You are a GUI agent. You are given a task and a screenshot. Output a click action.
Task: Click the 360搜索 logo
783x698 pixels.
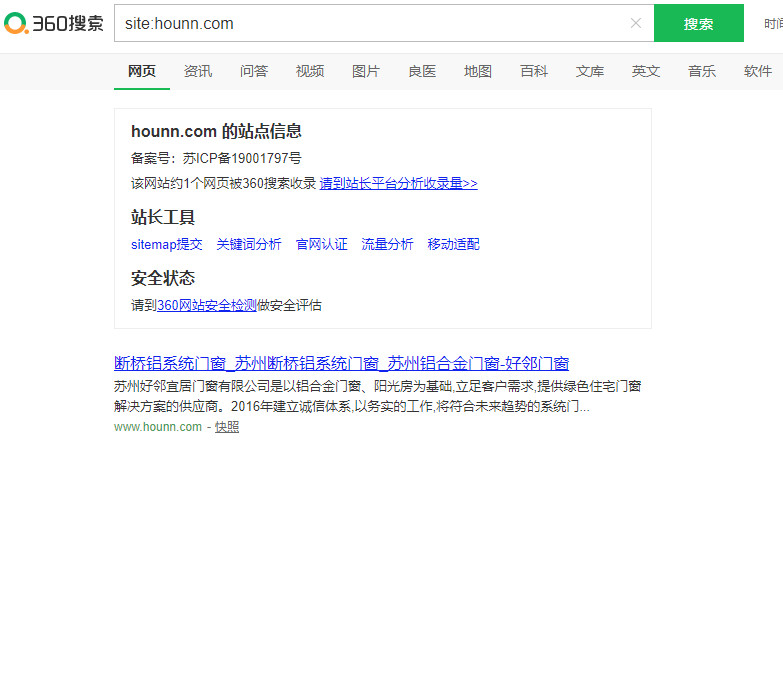[54, 23]
